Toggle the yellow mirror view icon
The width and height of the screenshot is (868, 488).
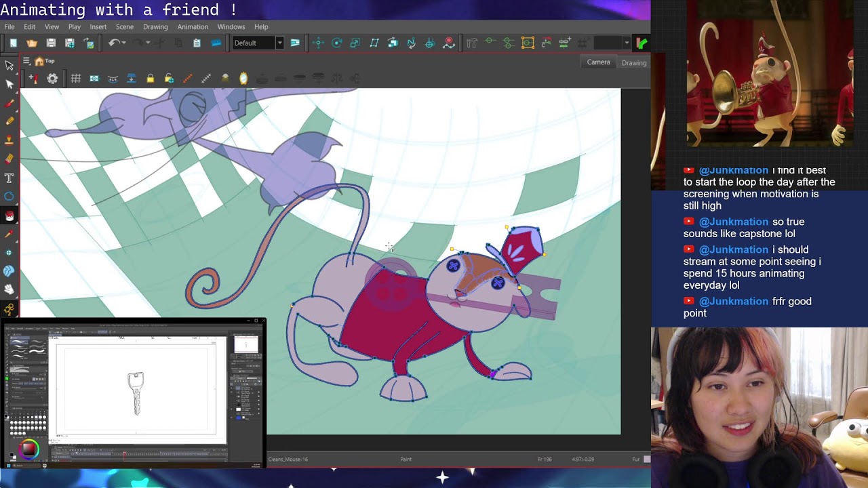243,79
